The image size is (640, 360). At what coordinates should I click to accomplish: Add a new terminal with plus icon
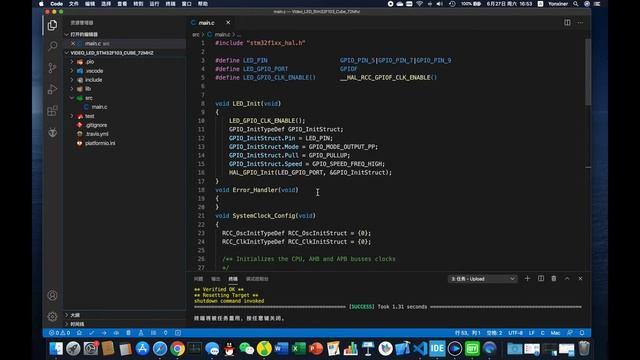tap(527, 278)
